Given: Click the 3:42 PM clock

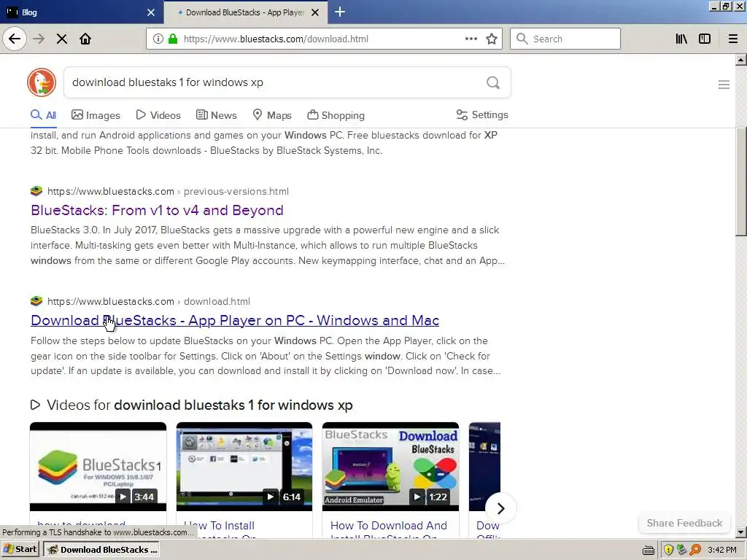Looking at the screenshot, I should [x=722, y=550].
